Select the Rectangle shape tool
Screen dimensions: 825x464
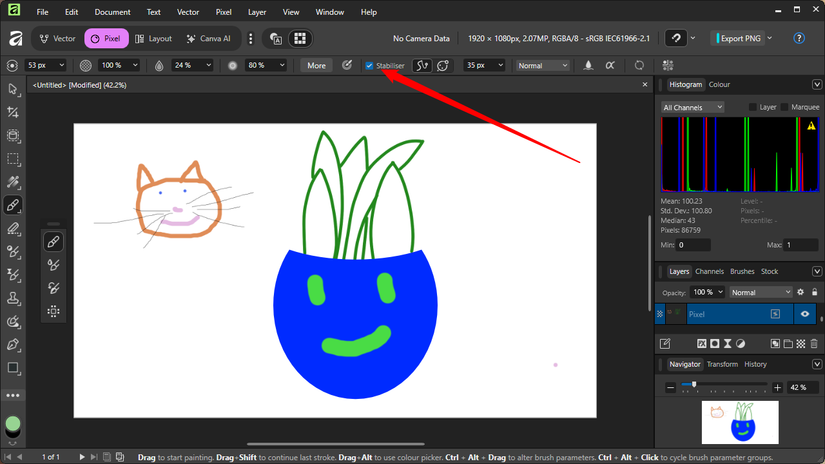13,368
